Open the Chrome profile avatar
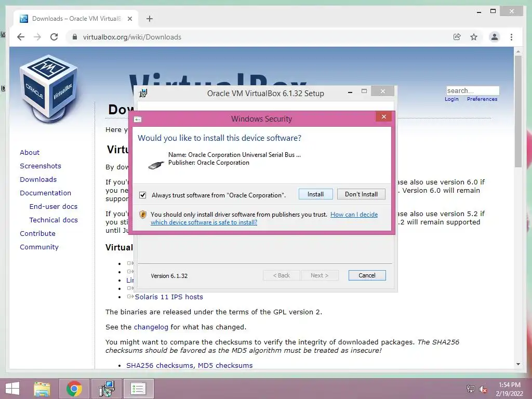The width and height of the screenshot is (532, 399). [495, 37]
